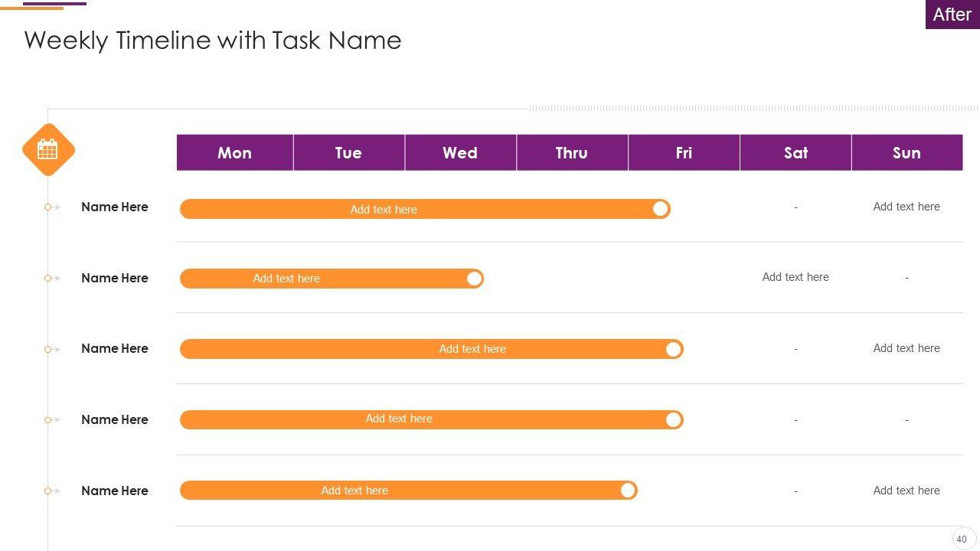980x551 pixels.
Task: Click the slide number 40 circle
Action: [x=962, y=539]
